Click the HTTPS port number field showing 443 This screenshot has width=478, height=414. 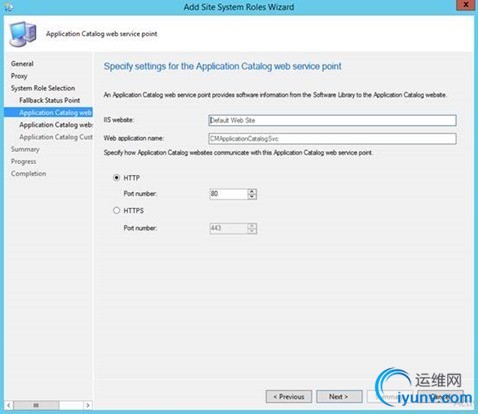[229, 228]
